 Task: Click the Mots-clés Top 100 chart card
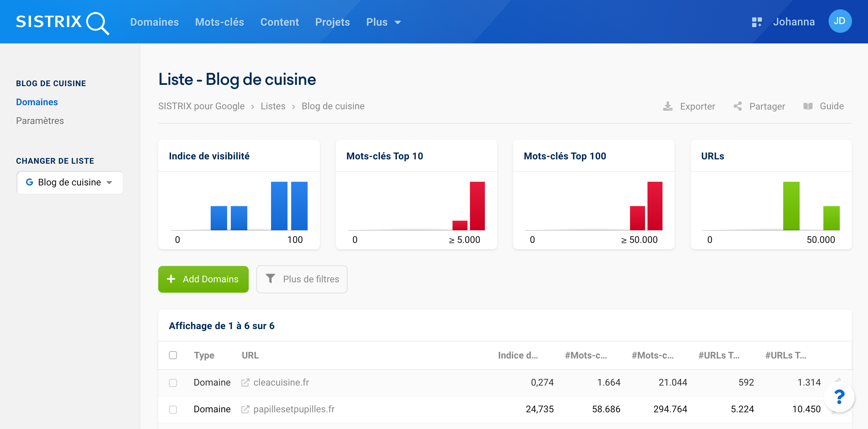coord(593,194)
